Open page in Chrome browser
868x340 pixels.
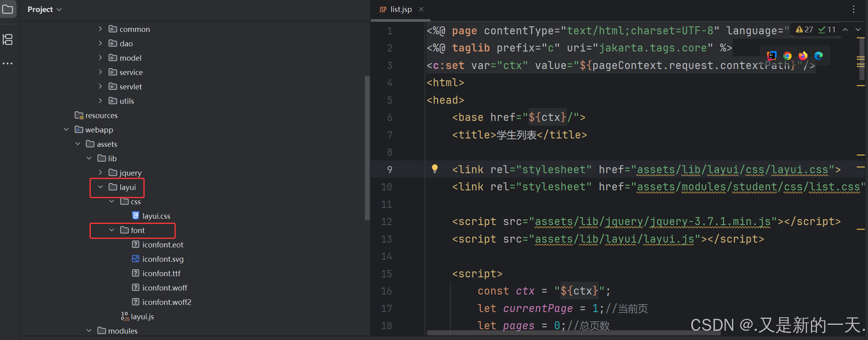(x=787, y=56)
